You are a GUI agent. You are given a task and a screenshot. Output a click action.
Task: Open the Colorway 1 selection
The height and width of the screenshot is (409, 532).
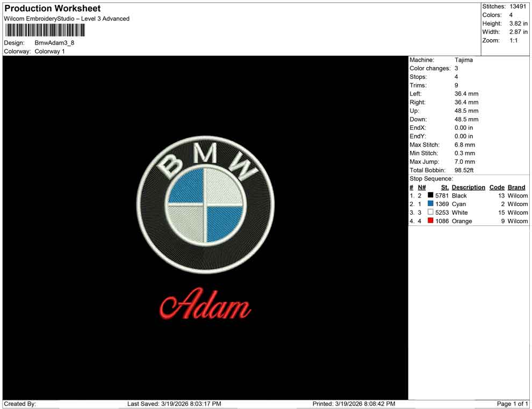(51, 52)
